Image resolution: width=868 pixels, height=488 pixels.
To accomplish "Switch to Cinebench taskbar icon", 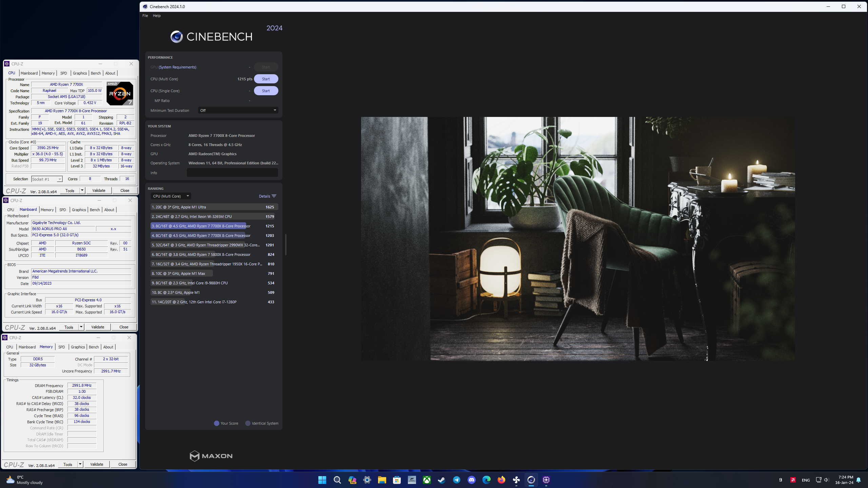I will click(x=531, y=480).
